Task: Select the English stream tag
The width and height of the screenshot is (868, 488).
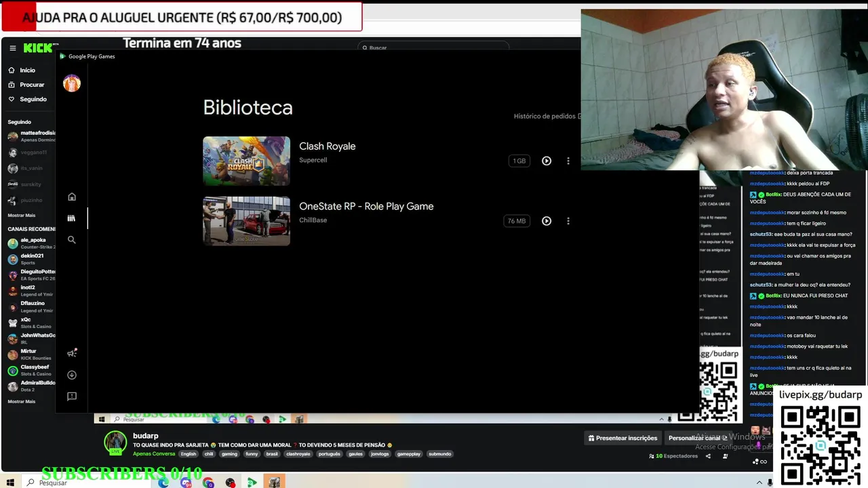Action: point(189,454)
